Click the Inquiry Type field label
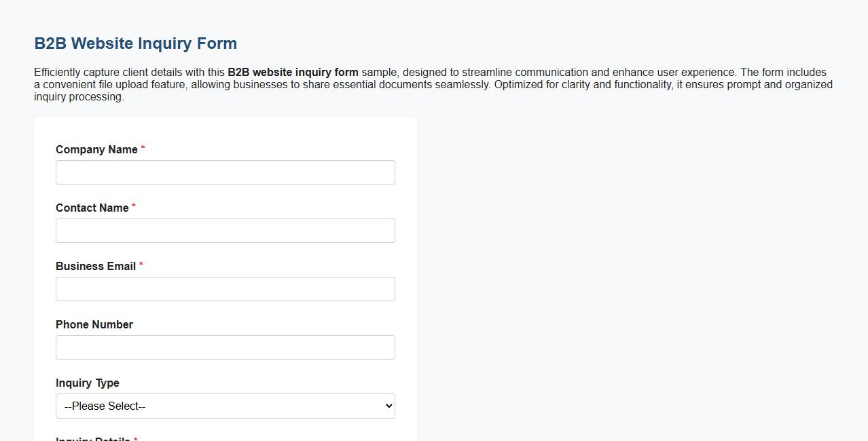 [87, 383]
